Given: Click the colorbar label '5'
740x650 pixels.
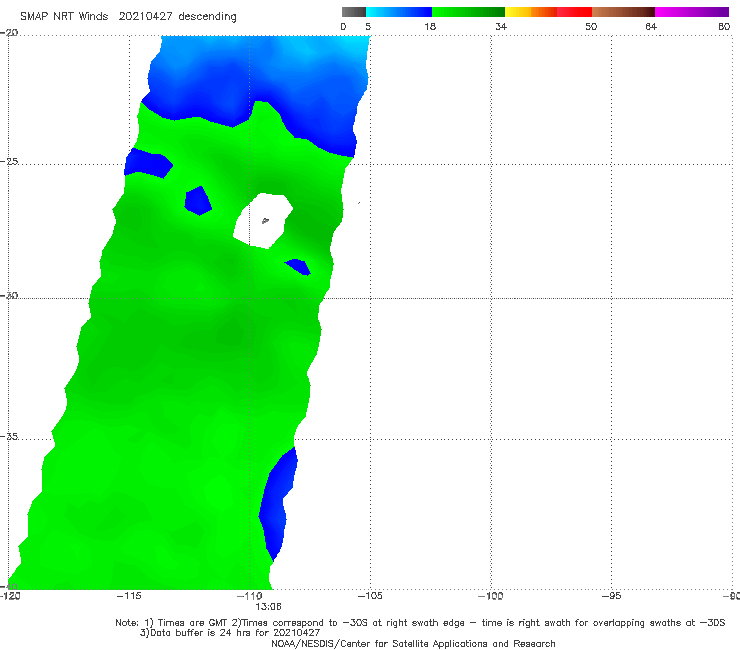Looking at the screenshot, I should 368,26.
